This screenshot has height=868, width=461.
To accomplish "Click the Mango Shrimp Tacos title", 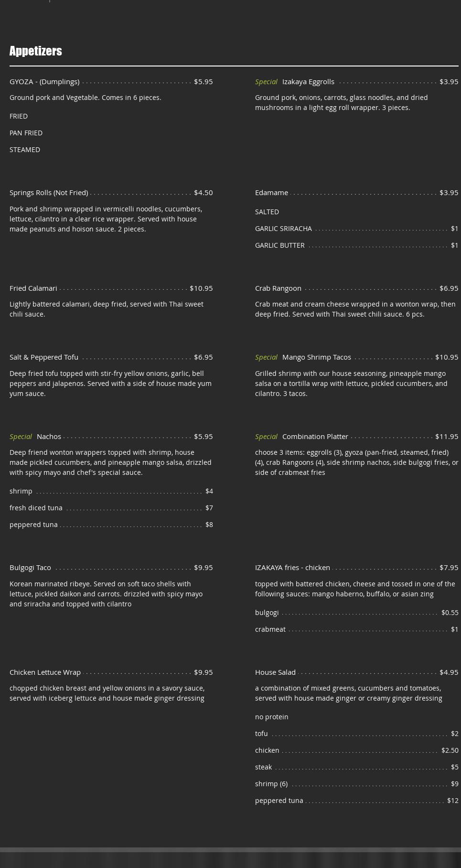I will point(316,357).
